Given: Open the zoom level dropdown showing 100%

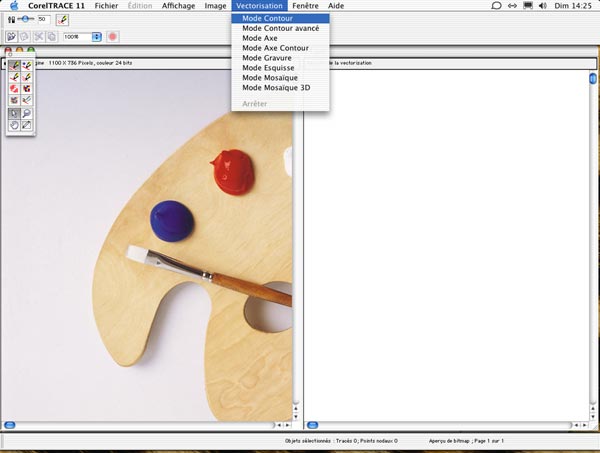Looking at the screenshot, I should (97, 36).
